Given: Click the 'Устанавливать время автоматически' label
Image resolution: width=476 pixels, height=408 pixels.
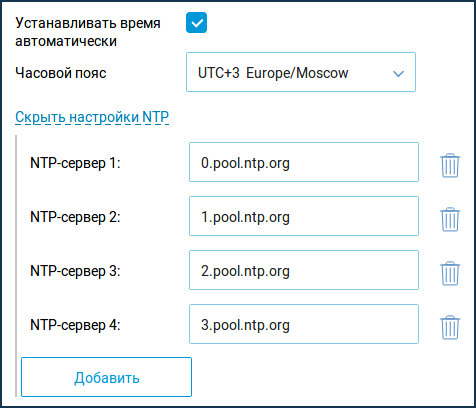Looking at the screenshot, I should (x=88, y=32).
